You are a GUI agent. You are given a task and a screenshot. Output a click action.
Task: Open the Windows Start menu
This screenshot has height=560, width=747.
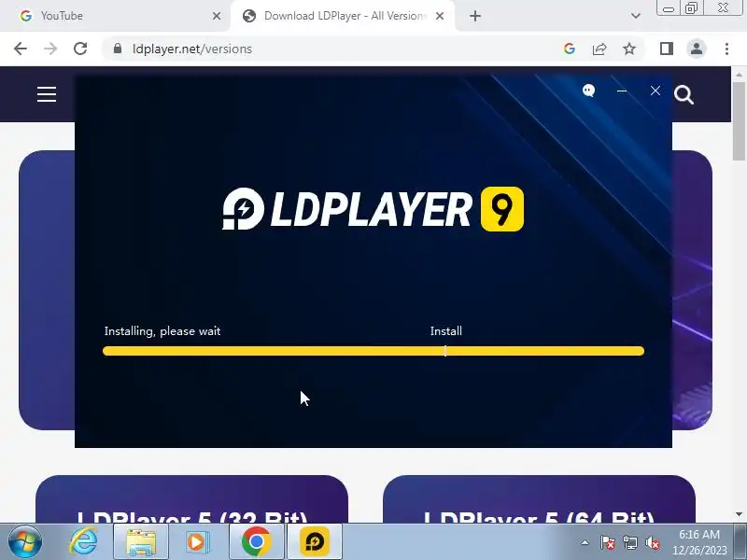[x=24, y=541]
